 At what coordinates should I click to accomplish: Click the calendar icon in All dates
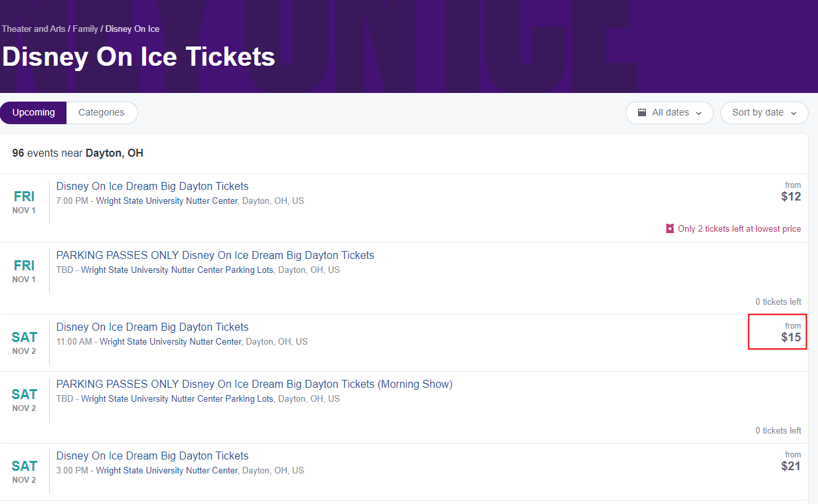(x=642, y=113)
